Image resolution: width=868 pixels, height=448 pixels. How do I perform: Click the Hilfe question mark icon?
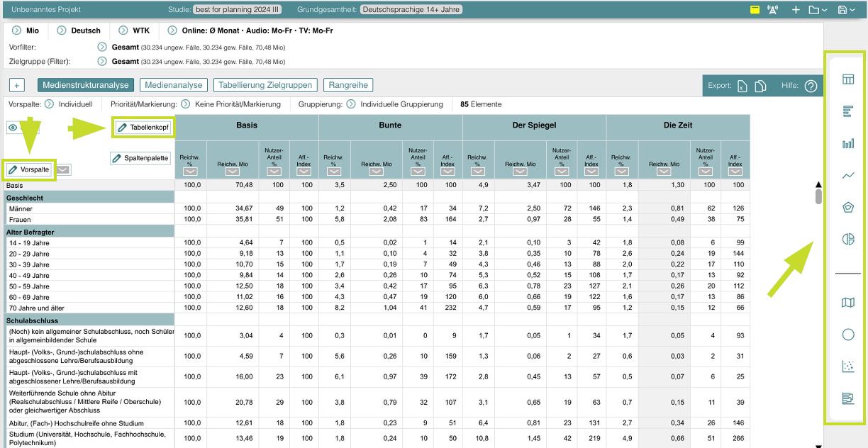tap(811, 86)
